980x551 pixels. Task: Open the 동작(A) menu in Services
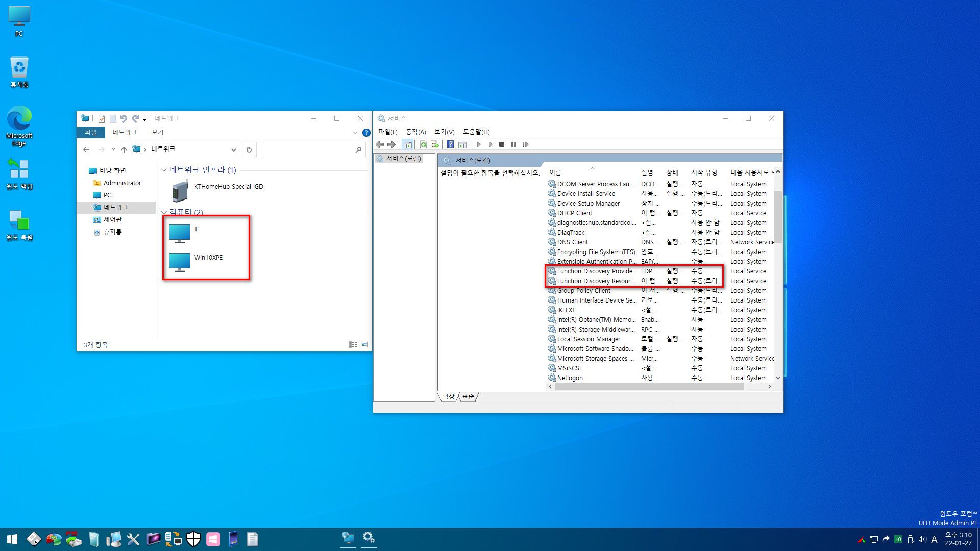coord(415,132)
